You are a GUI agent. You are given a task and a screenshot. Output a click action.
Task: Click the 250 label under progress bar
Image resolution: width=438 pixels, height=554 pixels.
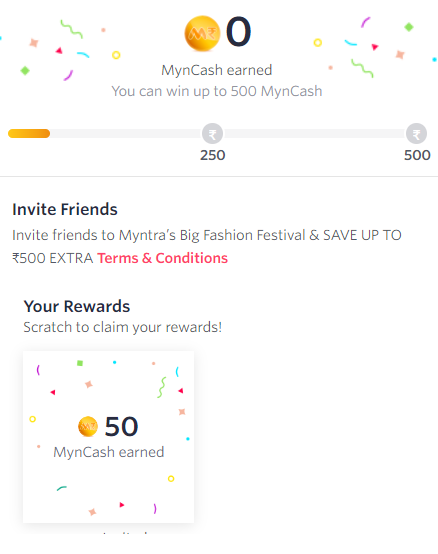[x=213, y=155]
